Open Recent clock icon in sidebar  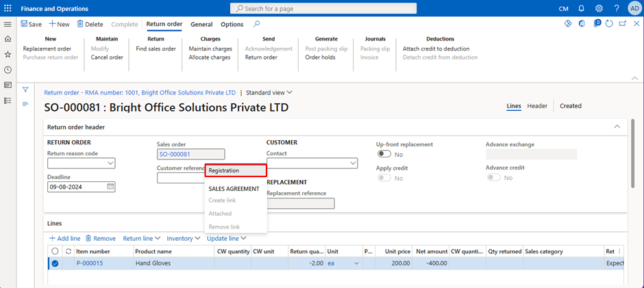point(8,70)
